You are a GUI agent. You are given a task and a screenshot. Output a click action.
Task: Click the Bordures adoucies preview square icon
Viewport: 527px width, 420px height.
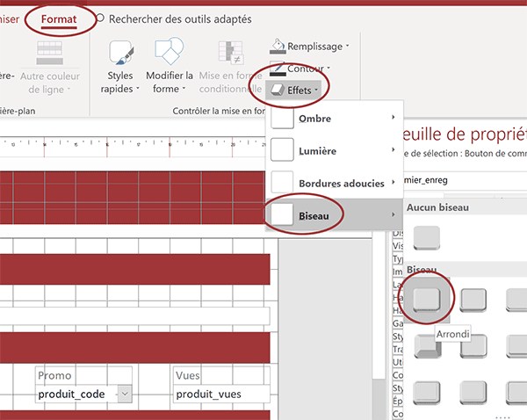282,182
